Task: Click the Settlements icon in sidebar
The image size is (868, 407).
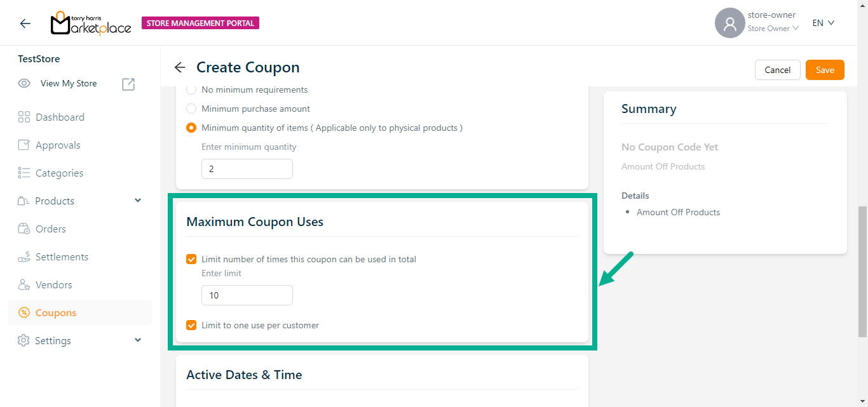Action: click(x=24, y=257)
